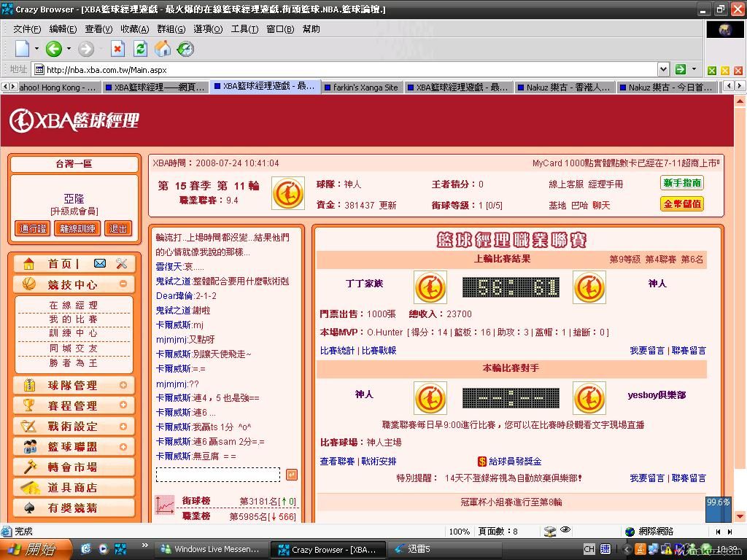Open the 收藏(A) menu

tap(135, 29)
